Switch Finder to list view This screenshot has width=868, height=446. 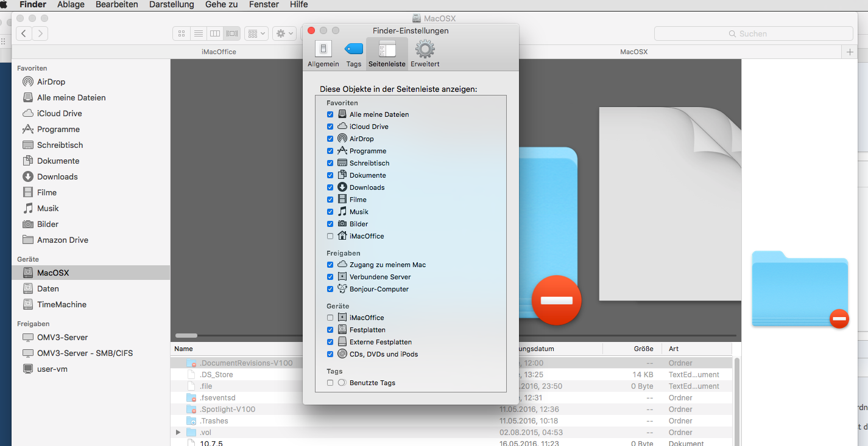tap(198, 33)
